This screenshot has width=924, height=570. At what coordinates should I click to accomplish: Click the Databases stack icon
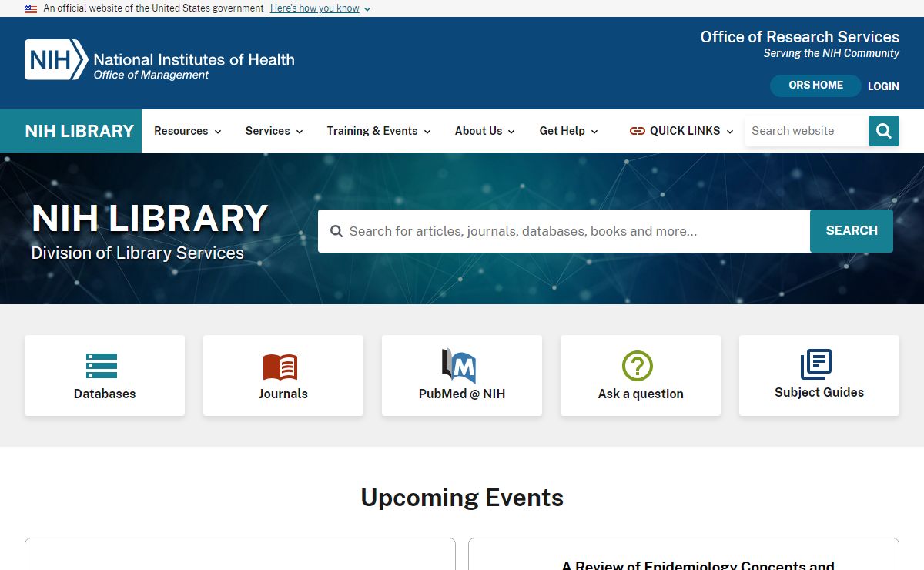point(102,366)
